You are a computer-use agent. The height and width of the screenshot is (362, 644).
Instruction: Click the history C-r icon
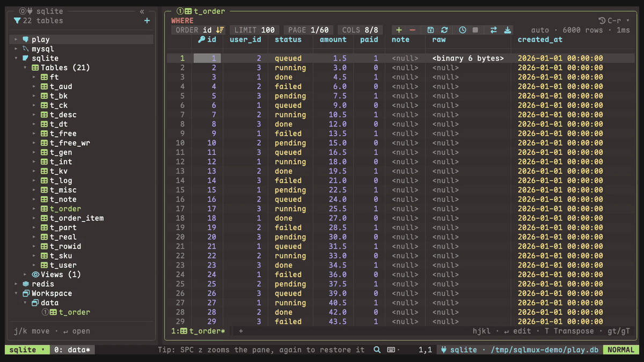(602, 20)
